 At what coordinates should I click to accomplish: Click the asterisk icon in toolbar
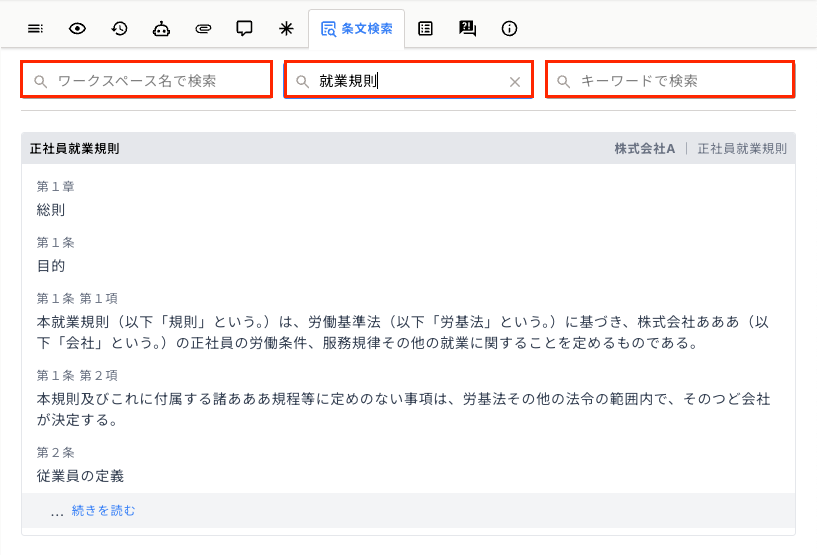[286, 29]
